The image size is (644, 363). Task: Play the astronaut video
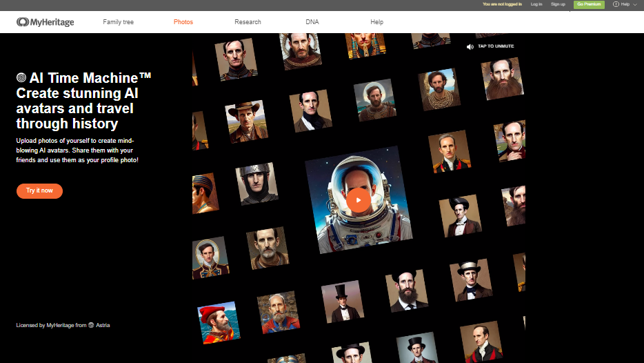pyautogui.click(x=358, y=200)
